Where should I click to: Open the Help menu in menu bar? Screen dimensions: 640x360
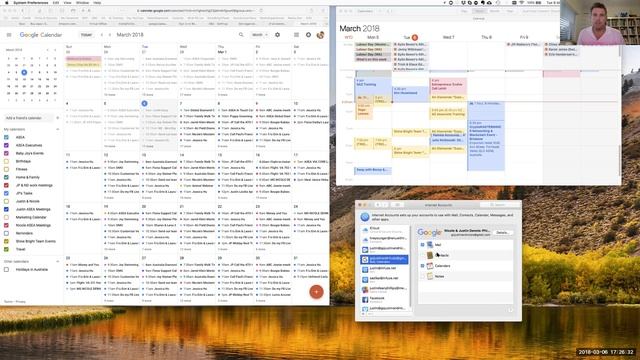(97, 2)
